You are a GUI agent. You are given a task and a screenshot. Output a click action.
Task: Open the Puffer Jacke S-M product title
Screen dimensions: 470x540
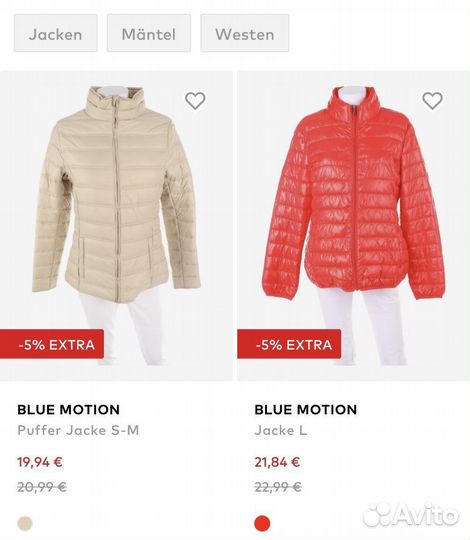pyautogui.click(x=78, y=430)
